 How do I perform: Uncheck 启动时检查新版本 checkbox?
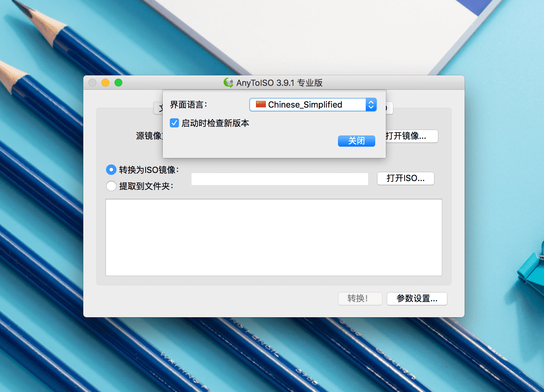coord(174,123)
